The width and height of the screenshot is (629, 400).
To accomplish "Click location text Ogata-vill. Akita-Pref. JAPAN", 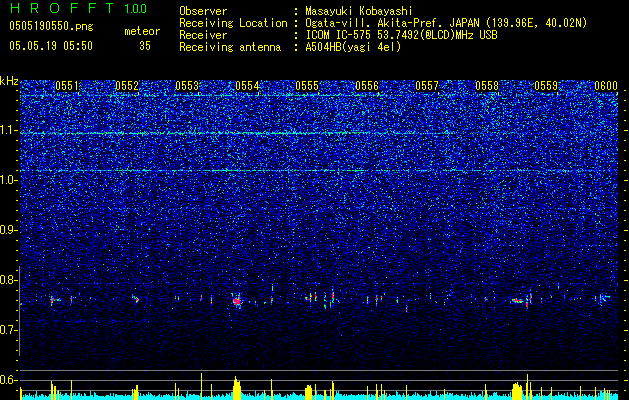I will pos(392,23).
